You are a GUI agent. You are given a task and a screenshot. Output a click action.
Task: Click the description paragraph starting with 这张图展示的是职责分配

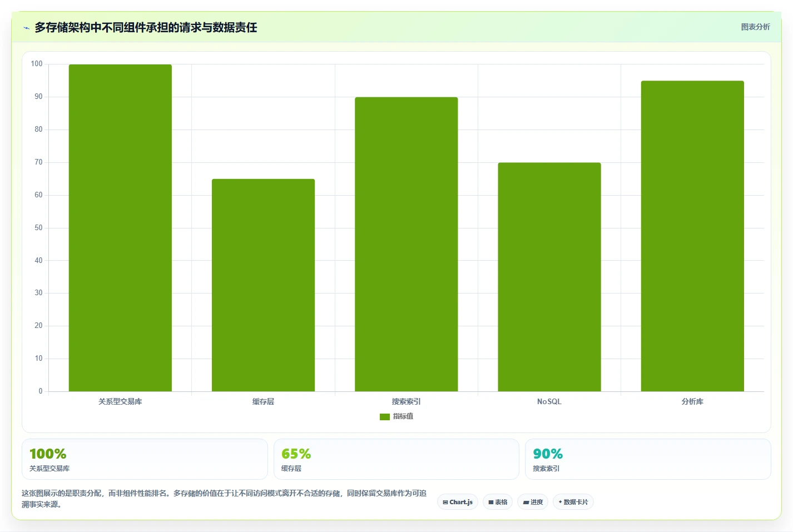224,499
